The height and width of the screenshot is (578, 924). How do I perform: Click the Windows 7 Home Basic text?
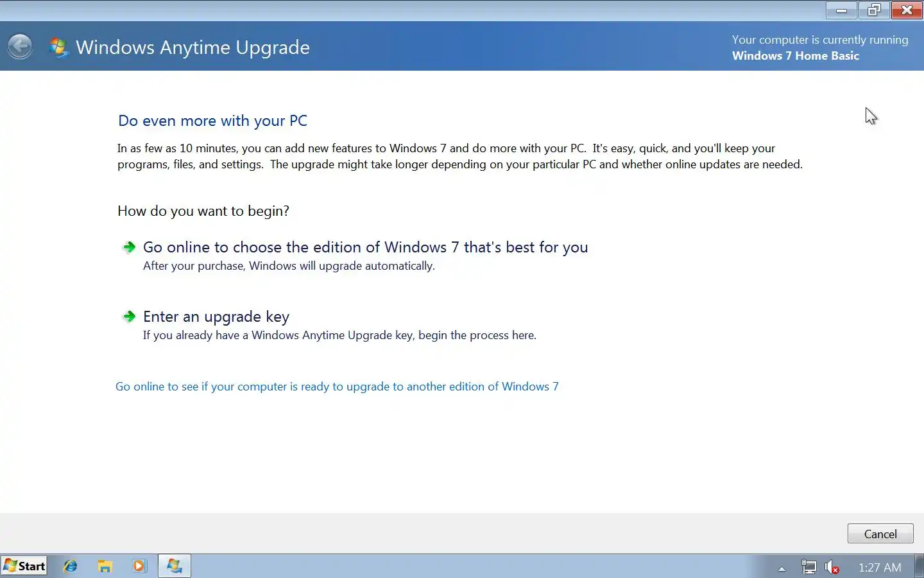point(796,56)
